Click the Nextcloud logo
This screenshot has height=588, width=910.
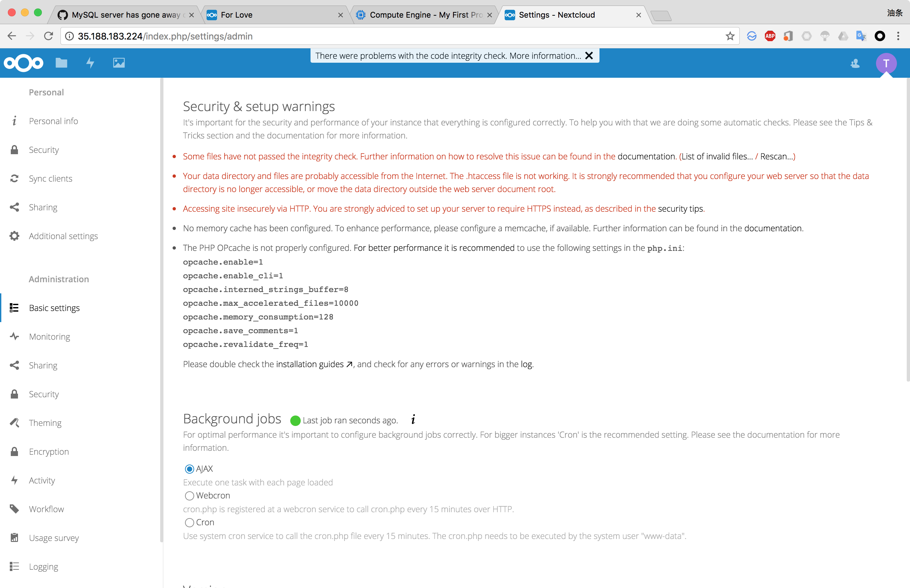(24, 63)
